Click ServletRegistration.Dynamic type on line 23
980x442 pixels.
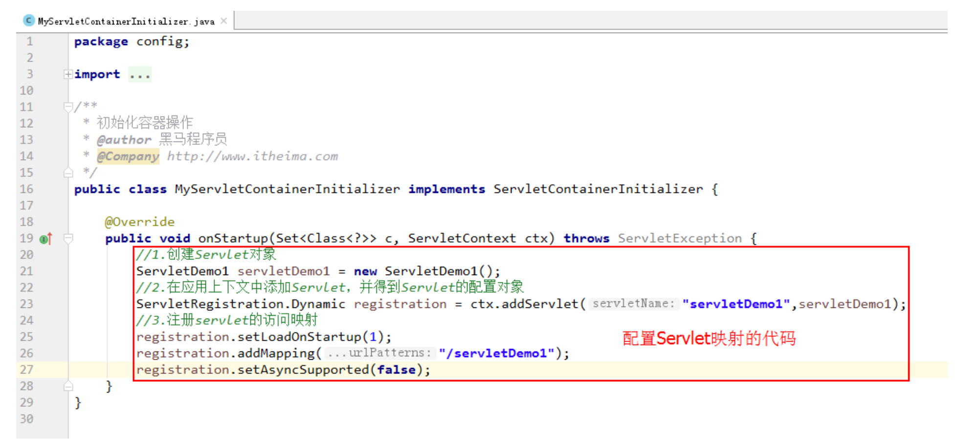coord(241,304)
